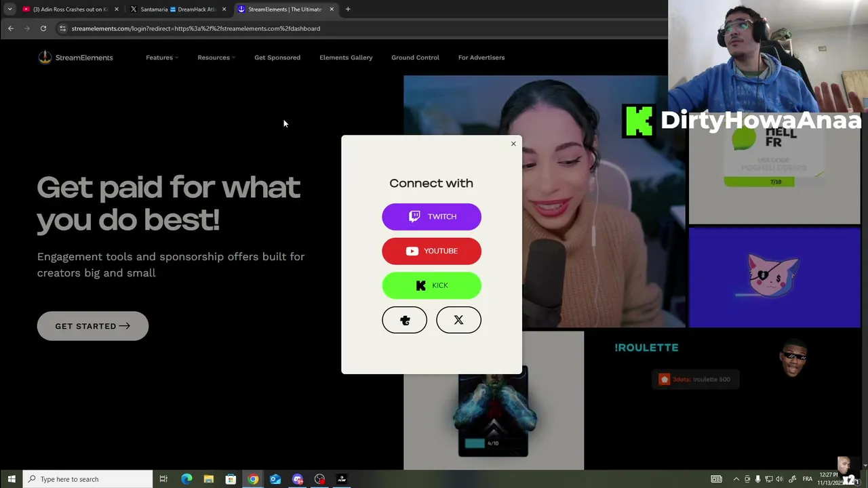Screen dimensions: 868x488
Task: Open the tab search dropdown
Action: (x=9, y=9)
